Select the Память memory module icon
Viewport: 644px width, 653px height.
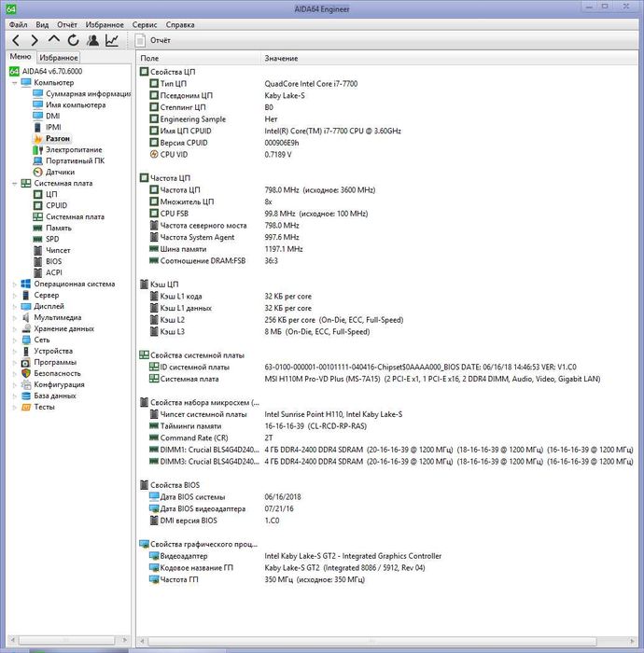38,228
